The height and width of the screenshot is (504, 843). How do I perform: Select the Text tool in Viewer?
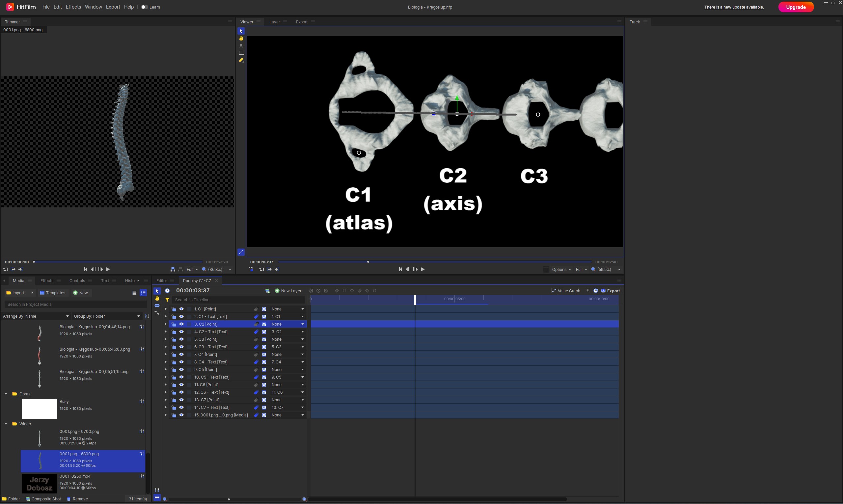[241, 45]
